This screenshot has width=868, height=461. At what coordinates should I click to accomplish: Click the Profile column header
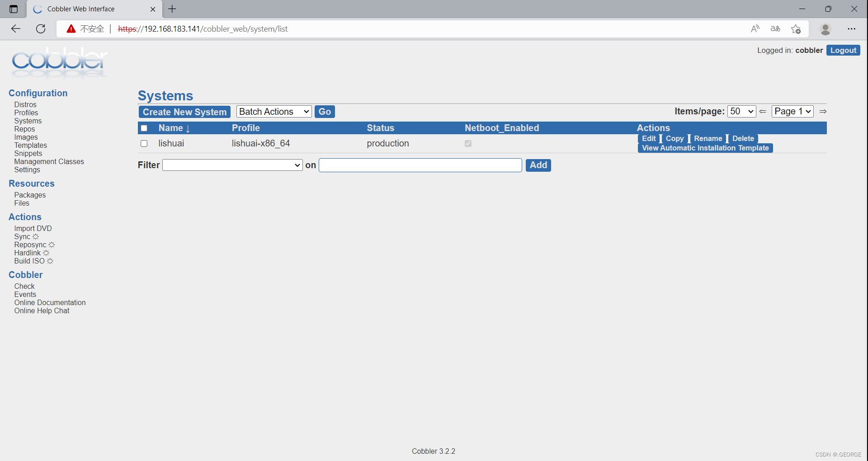click(246, 128)
